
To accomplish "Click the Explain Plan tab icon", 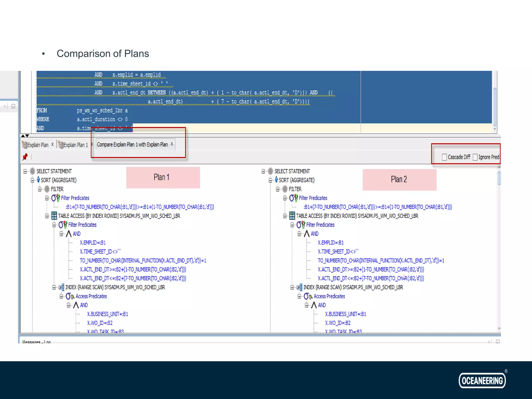I will (x=24, y=145).
